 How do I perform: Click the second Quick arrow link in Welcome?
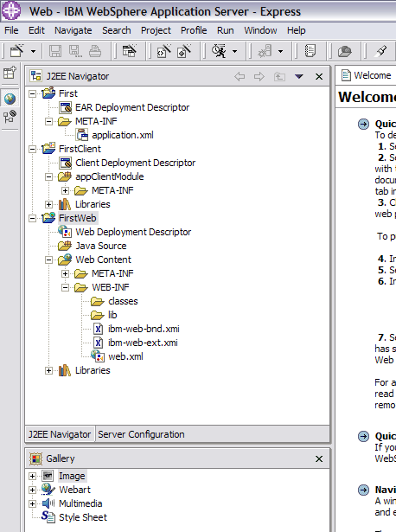363,436
